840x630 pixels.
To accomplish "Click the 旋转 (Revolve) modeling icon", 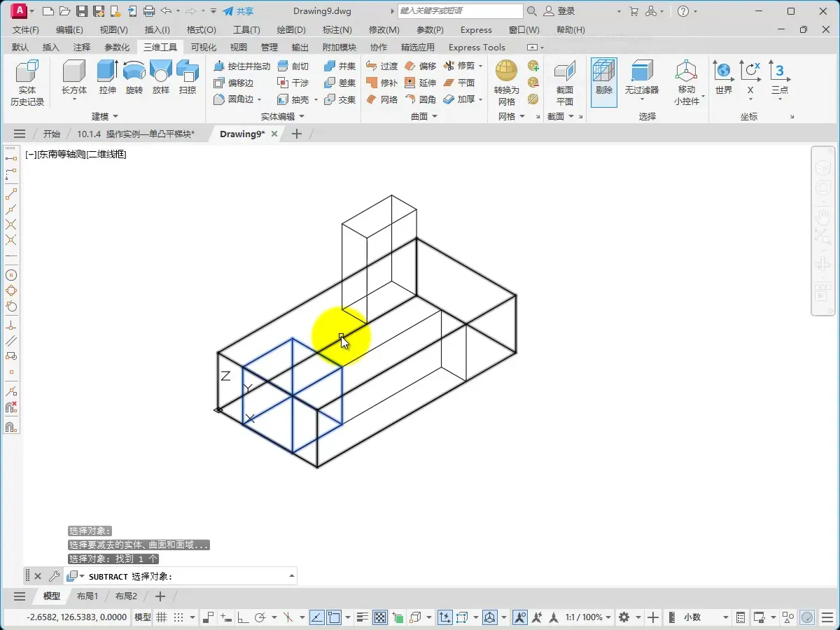I will pyautogui.click(x=134, y=76).
